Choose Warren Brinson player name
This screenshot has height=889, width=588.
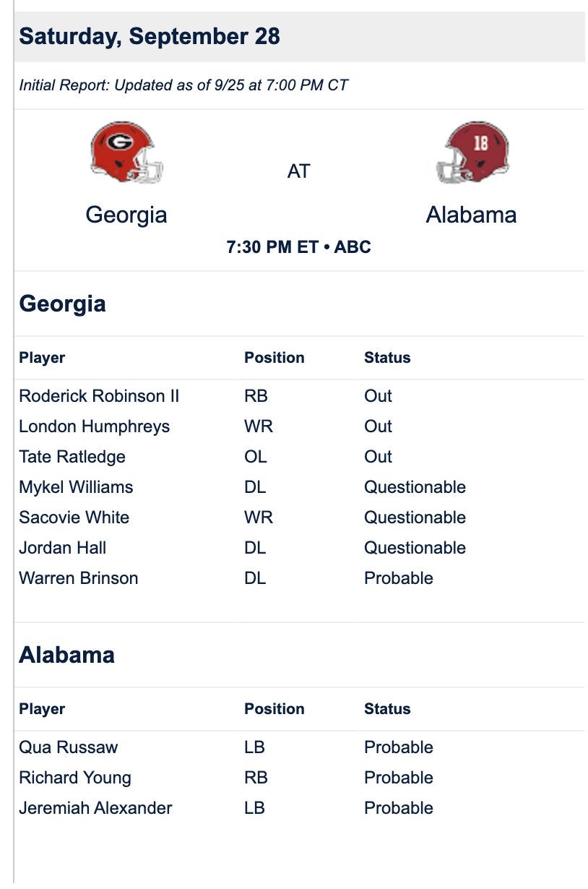pos(78,578)
